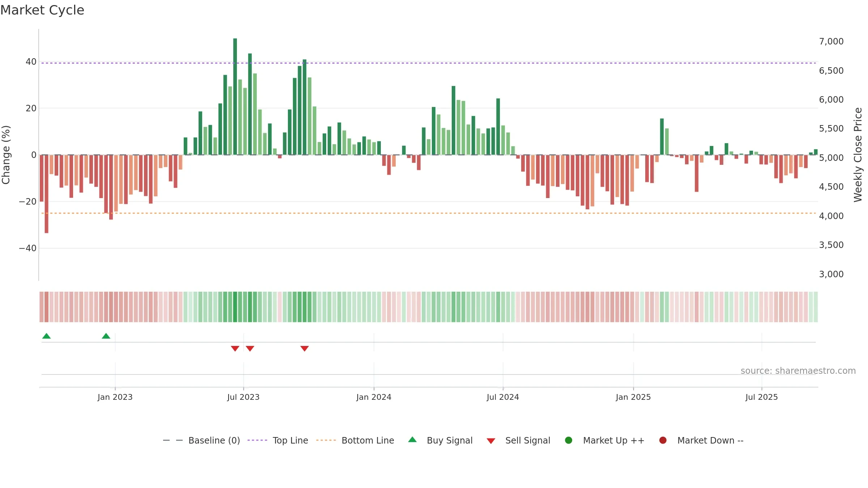Toggle the Bottom Line legend entry
Screen dimensions: 868x488
355,440
